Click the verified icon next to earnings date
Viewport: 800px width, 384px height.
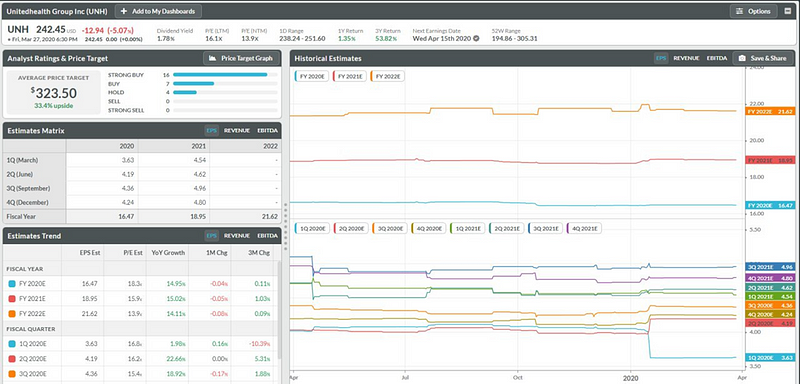(x=477, y=38)
